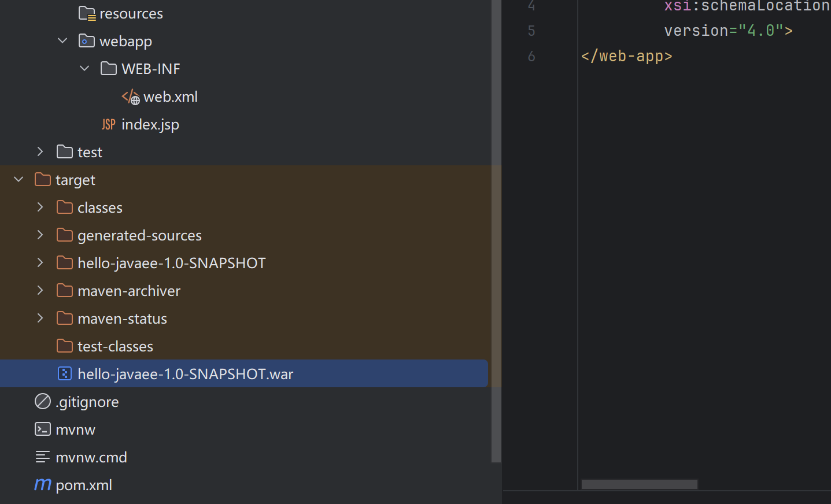The height and width of the screenshot is (504, 831).
Task: Select the hello-javaee-1.0-SNAPSHOT.war file
Action: (x=185, y=374)
